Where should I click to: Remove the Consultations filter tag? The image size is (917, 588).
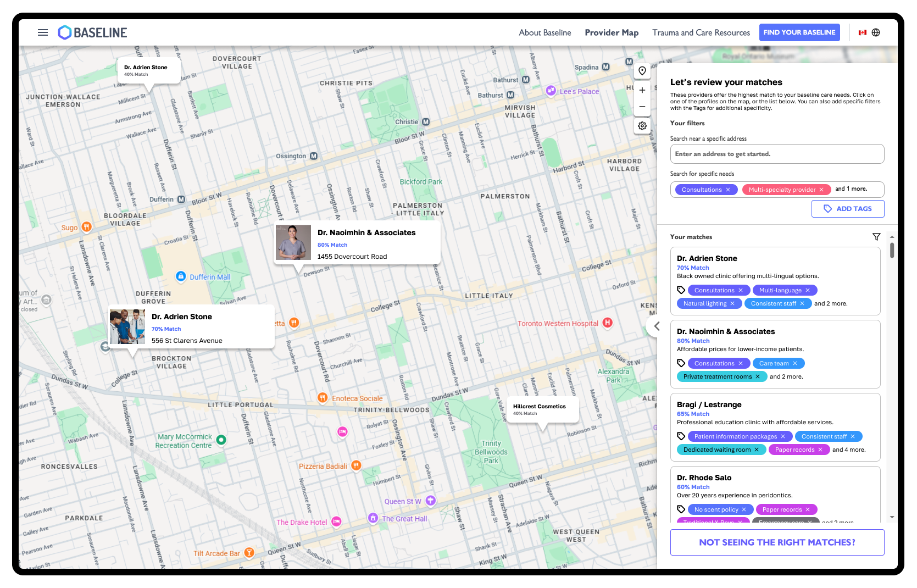(x=728, y=190)
